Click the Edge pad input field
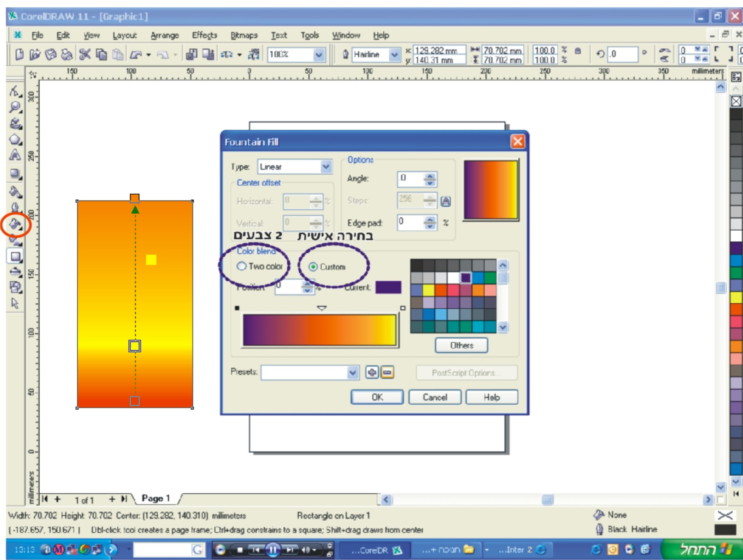The image size is (743, 560). (411, 222)
